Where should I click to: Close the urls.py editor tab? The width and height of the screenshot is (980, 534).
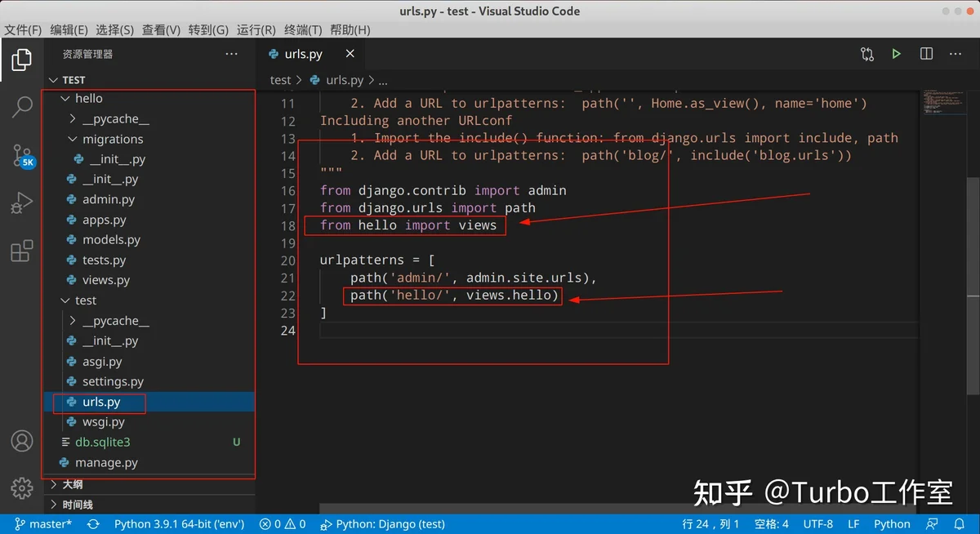[x=350, y=54]
